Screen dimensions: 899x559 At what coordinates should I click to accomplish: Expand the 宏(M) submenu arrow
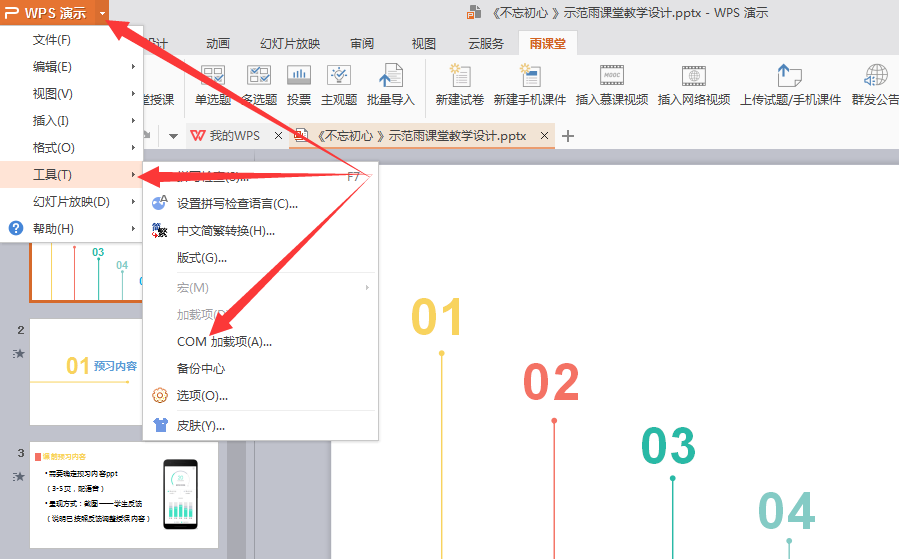368,287
